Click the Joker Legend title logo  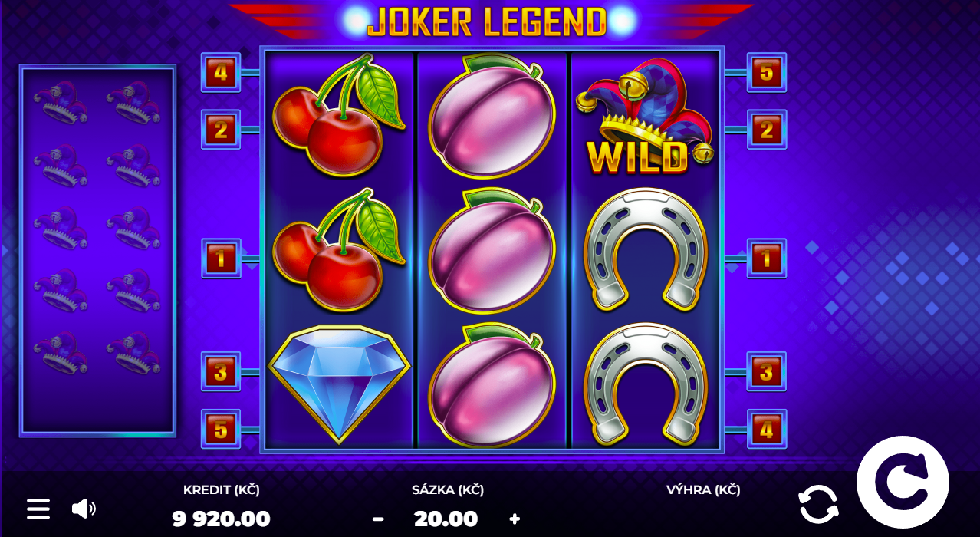(487, 23)
